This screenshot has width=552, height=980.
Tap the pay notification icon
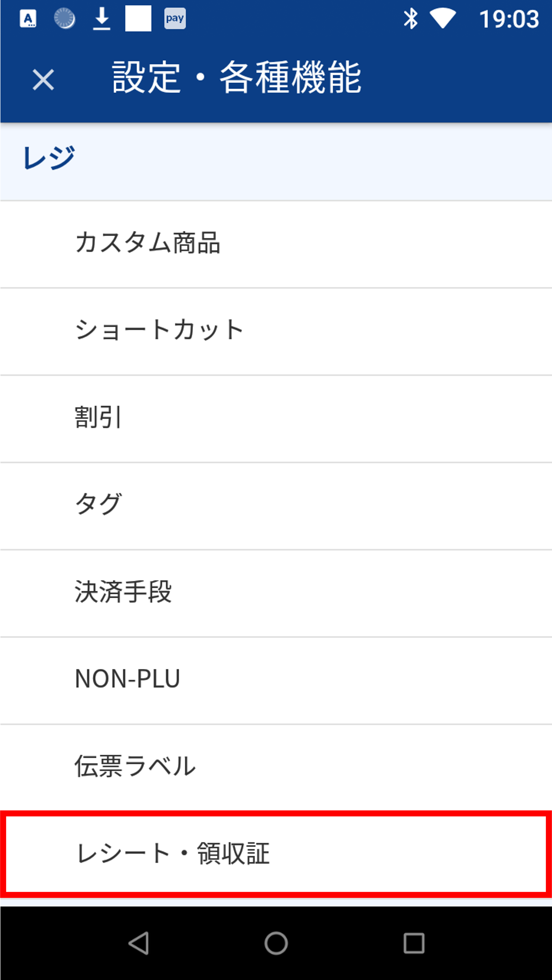point(175,19)
